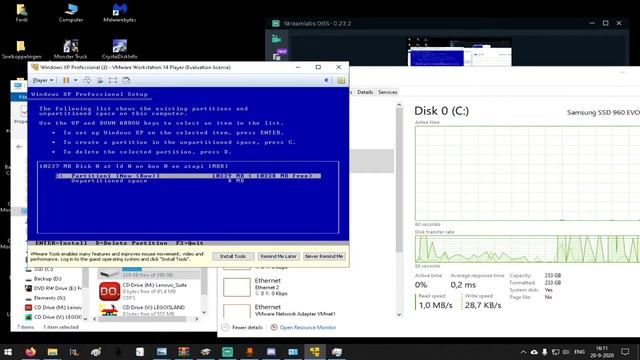This screenshot has width=640, height=360.
Task: Click the Streamlabs OBS taskbar icon
Action: [x=227, y=352]
